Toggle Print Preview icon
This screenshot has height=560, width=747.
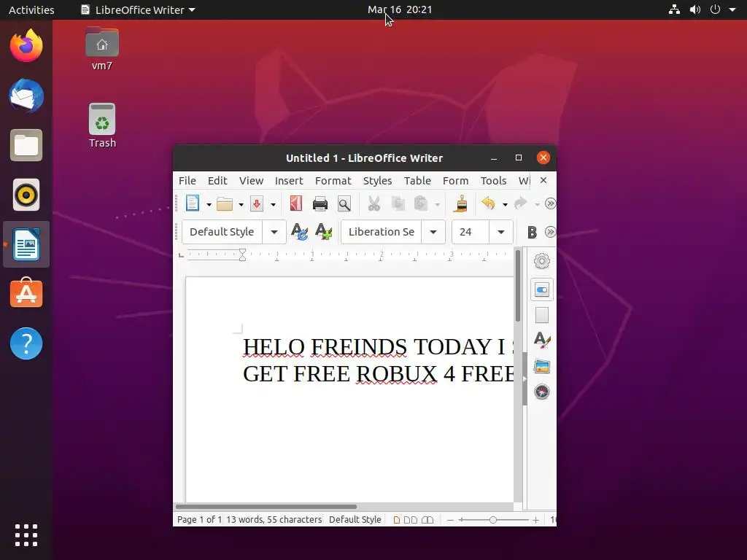[x=344, y=204]
